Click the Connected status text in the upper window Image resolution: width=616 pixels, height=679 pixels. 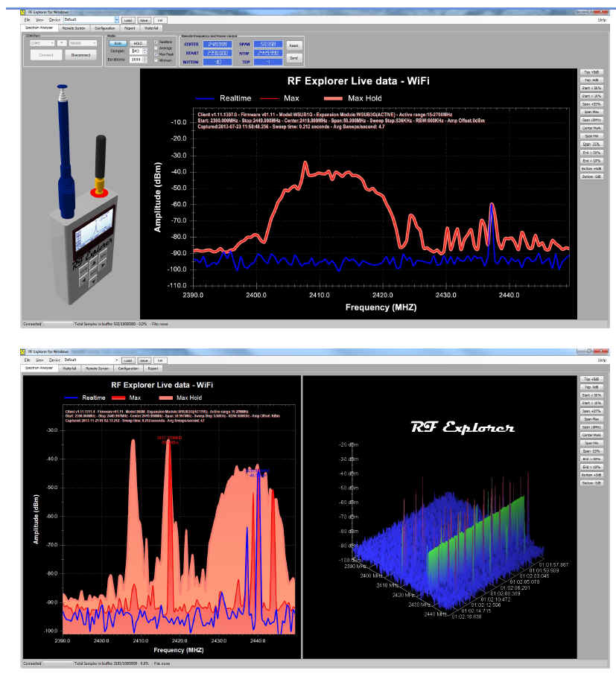(32, 324)
